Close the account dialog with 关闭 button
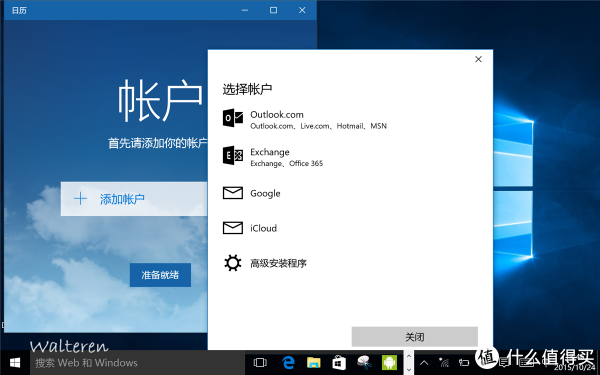 [415, 337]
